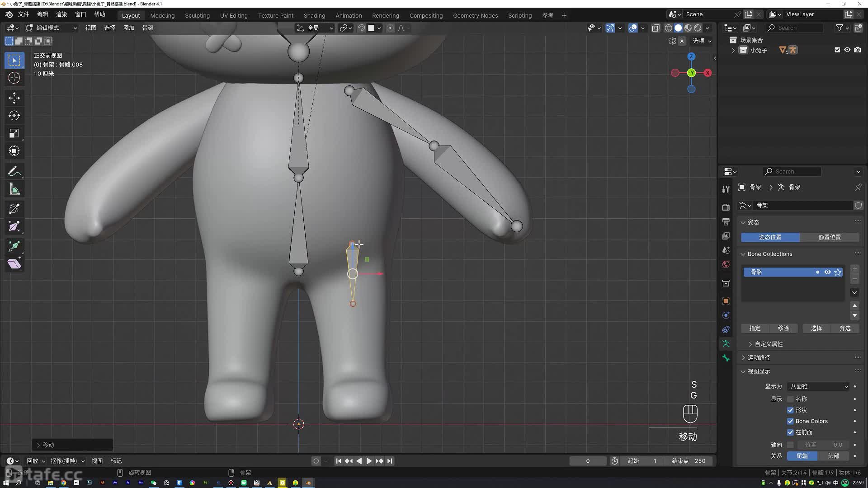Uncheck the 形状 display option
Viewport: 868px width, 488px height.
(x=790, y=410)
